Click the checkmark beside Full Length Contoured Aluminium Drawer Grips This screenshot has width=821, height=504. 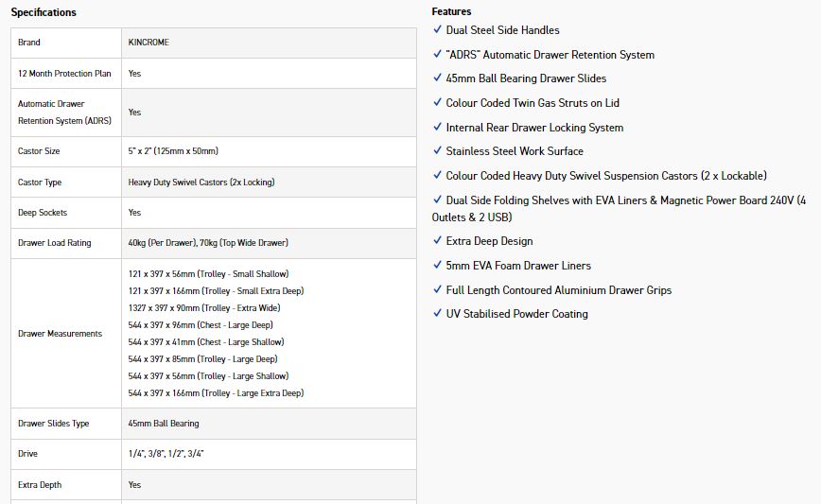[x=437, y=290]
